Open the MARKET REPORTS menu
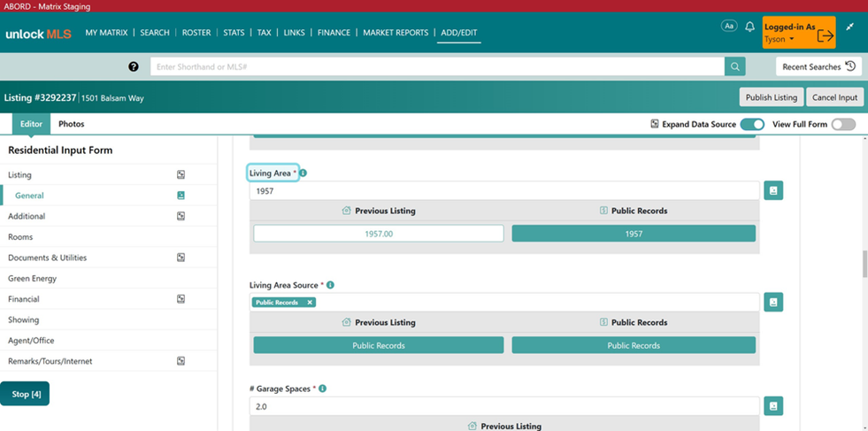The height and width of the screenshot is (431, 868). pos(396,33)
